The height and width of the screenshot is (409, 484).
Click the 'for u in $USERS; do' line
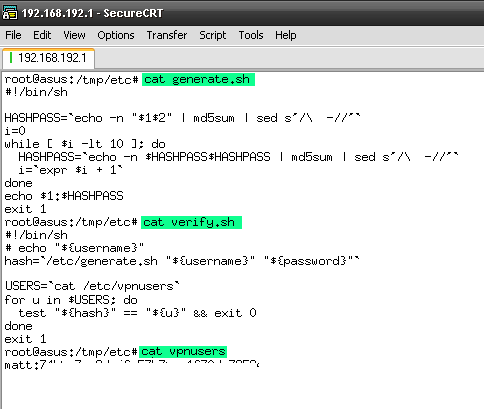[x=71, y=300]
